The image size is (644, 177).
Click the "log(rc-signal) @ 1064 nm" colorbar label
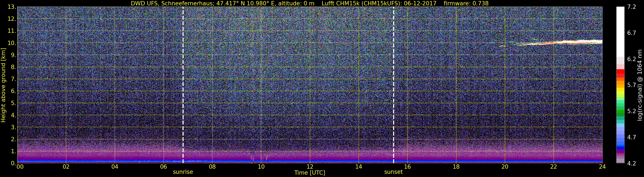[x=640, y=85]
